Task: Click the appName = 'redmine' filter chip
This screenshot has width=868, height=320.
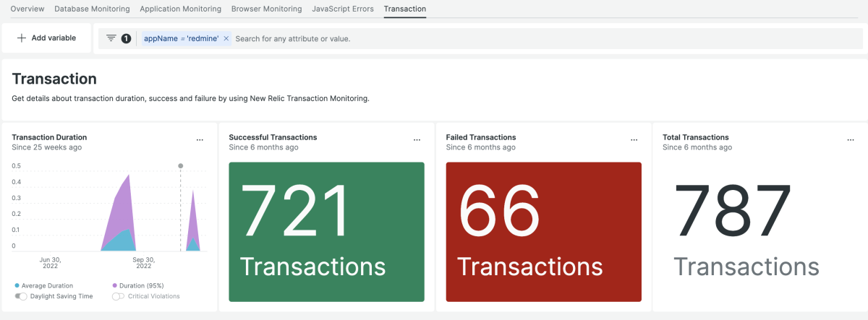Action: pyautogui.click(x=181, y=38)
